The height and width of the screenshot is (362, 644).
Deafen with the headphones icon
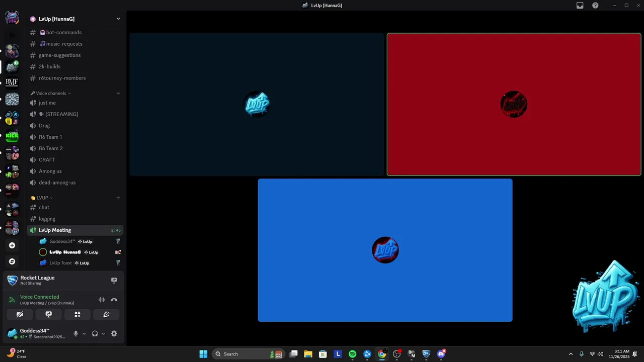[x=95, y=333]
